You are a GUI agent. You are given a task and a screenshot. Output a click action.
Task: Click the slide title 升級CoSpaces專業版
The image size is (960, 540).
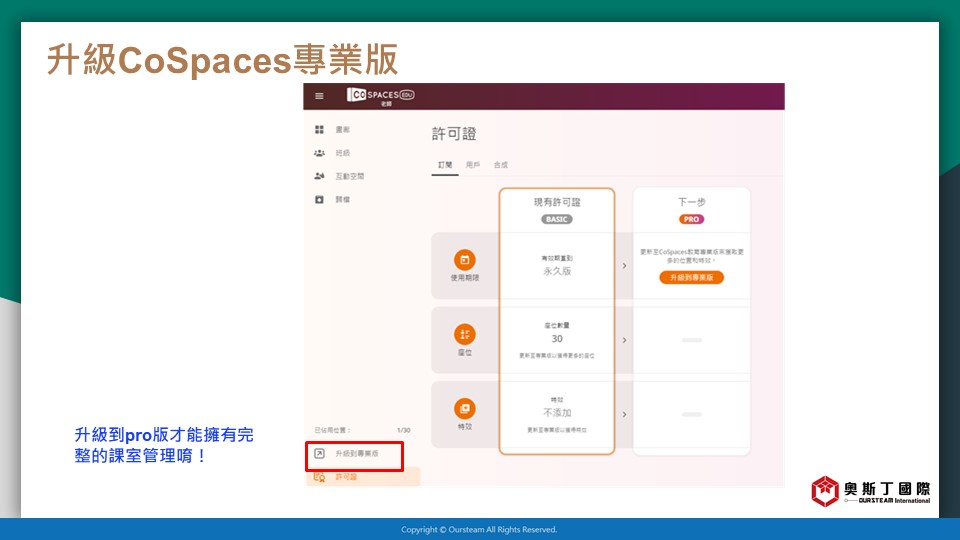(222, 60)
